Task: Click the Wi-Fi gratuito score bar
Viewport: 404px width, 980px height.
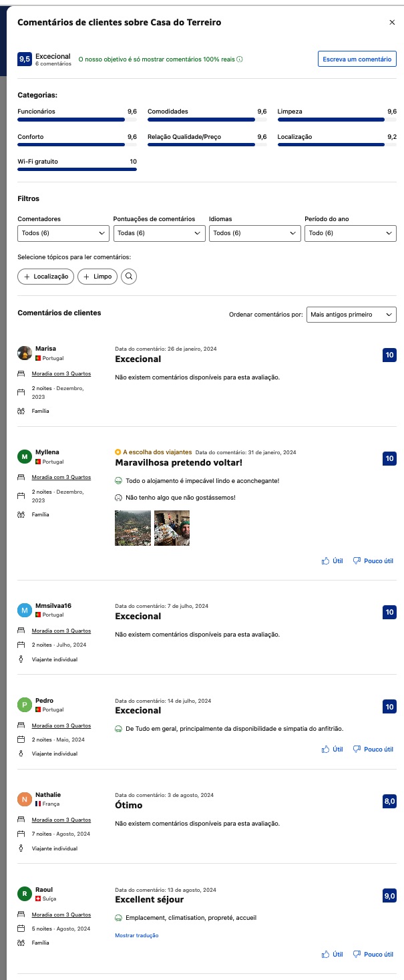Action: [x=77, y=170]
